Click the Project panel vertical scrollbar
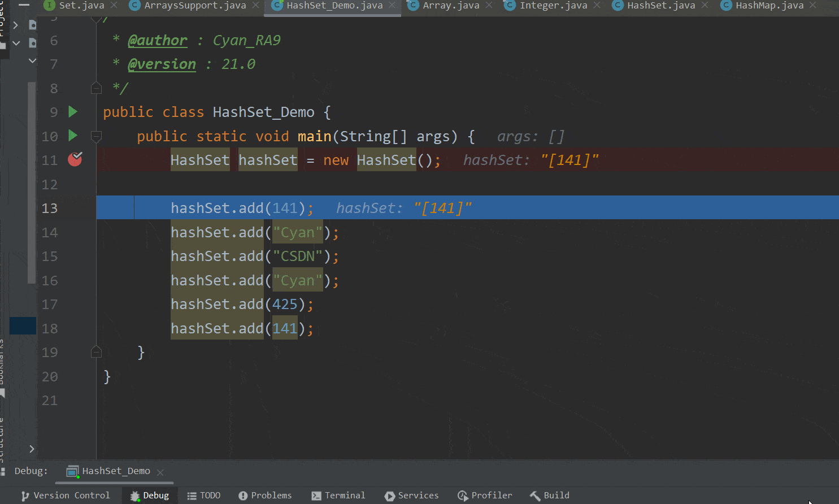Screen dimensions: 839x504 click(32, 182)
